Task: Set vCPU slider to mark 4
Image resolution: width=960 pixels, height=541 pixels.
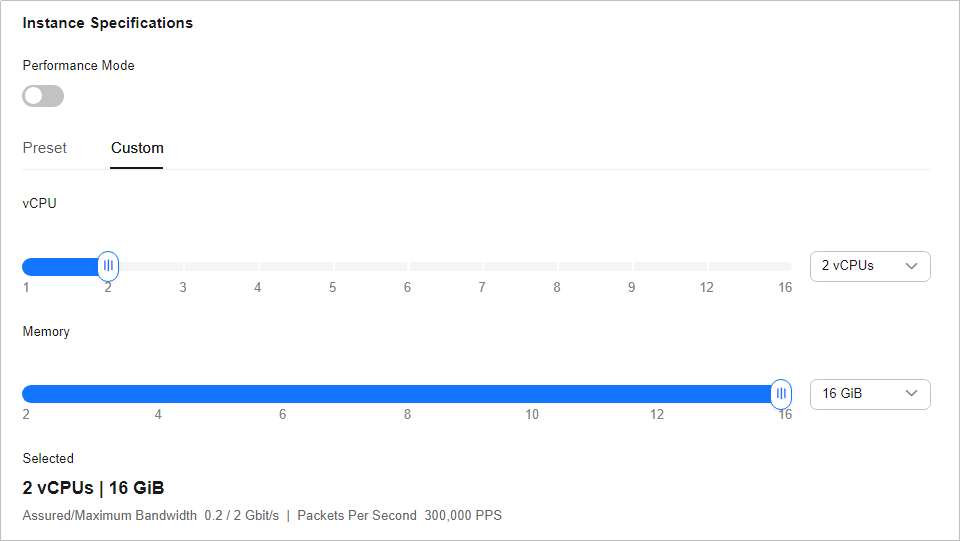Action: pos(258,267)
